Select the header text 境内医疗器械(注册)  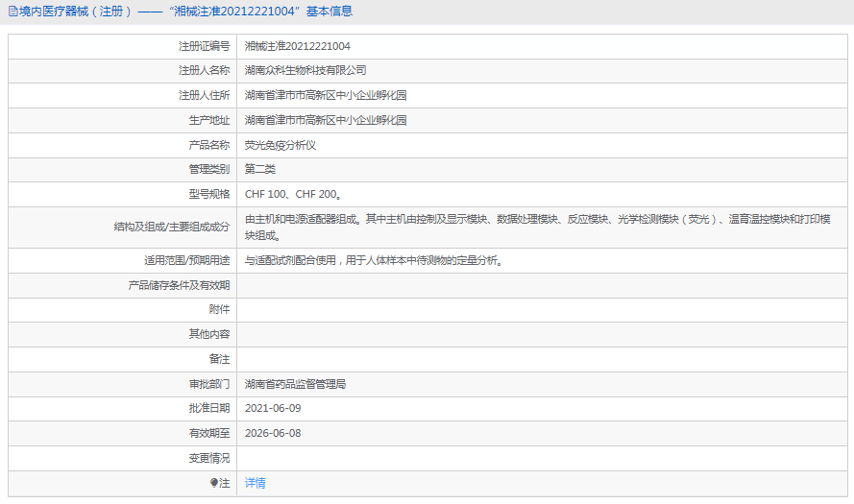(75, 12)
